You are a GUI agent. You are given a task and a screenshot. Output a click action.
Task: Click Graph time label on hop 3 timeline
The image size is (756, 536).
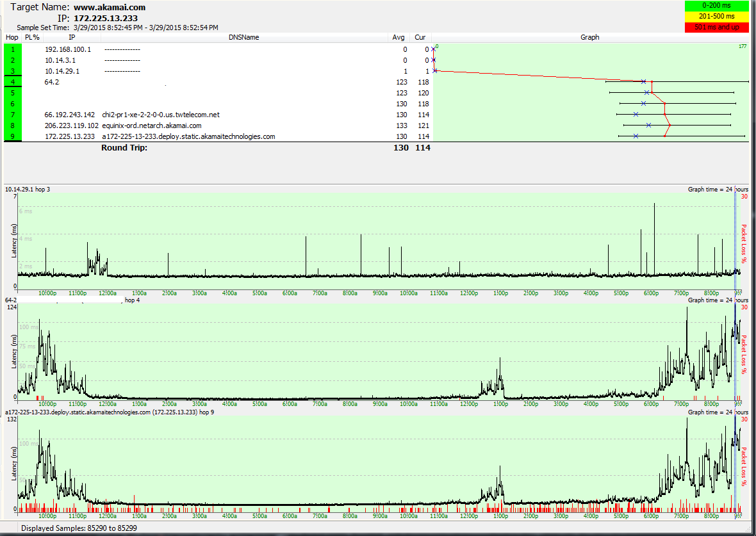pyautogui.click(x=718, y=190)
